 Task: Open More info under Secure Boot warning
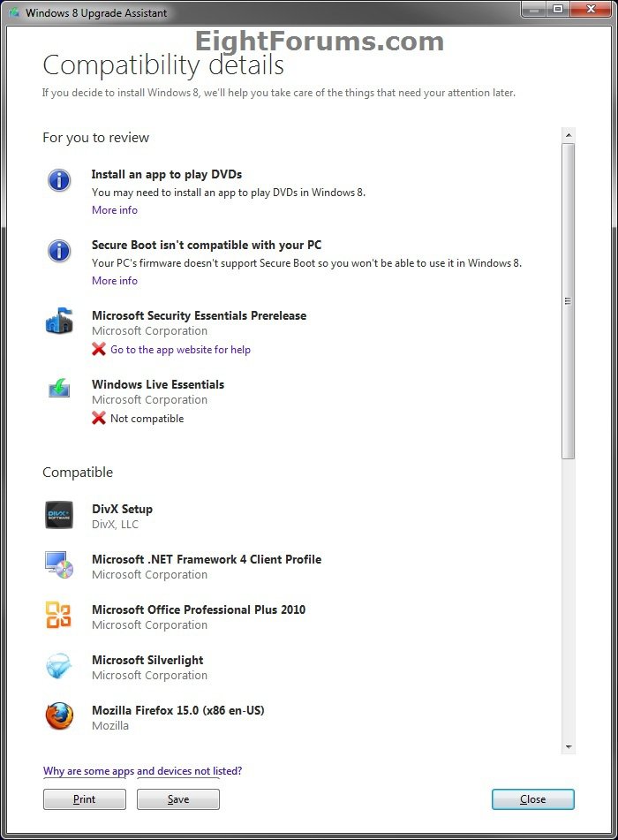click(x=115, y=281)
